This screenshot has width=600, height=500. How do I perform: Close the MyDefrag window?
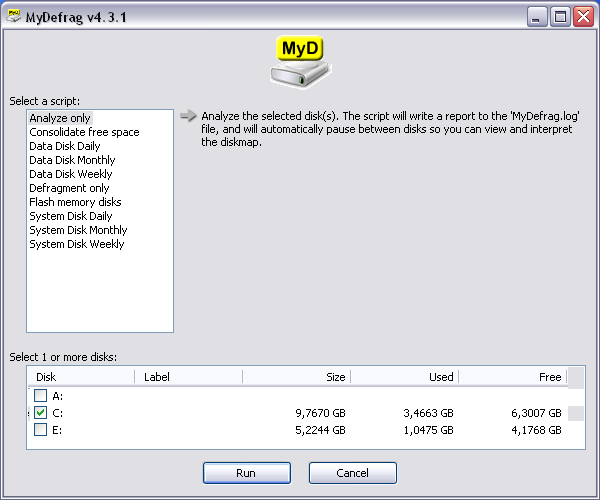click(x=584, y=17)
